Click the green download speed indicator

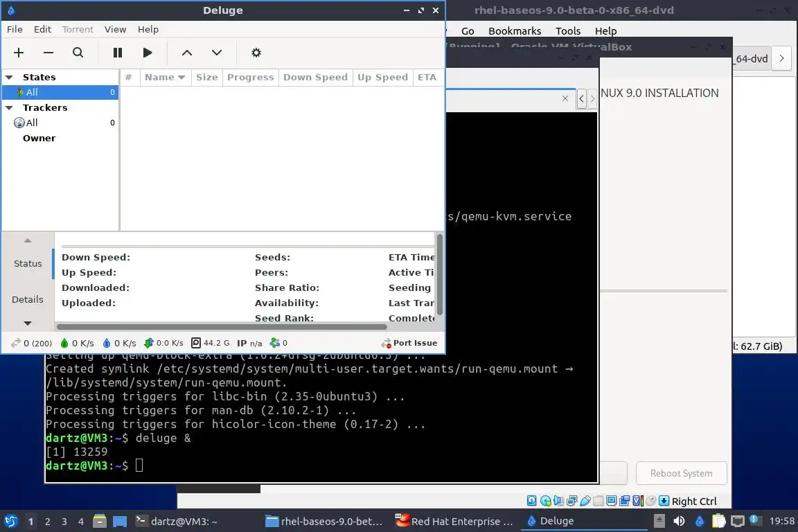[77, 343]
